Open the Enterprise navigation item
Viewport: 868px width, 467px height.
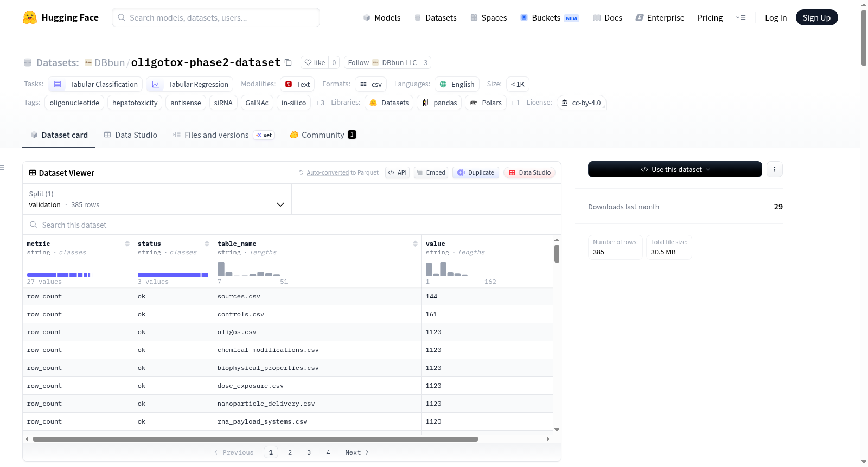(x=660, y=18)
